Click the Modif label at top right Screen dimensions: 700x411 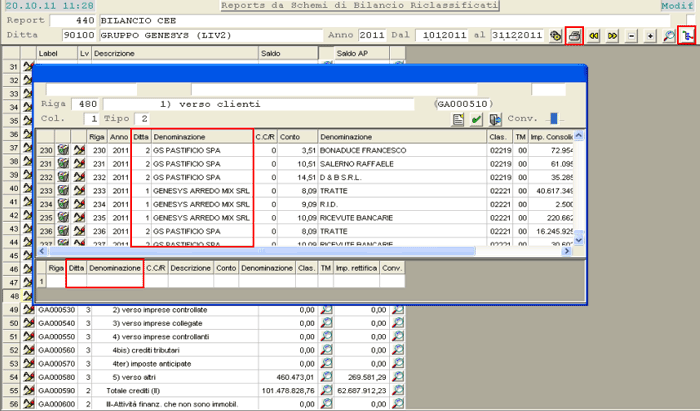coord(683,6)
